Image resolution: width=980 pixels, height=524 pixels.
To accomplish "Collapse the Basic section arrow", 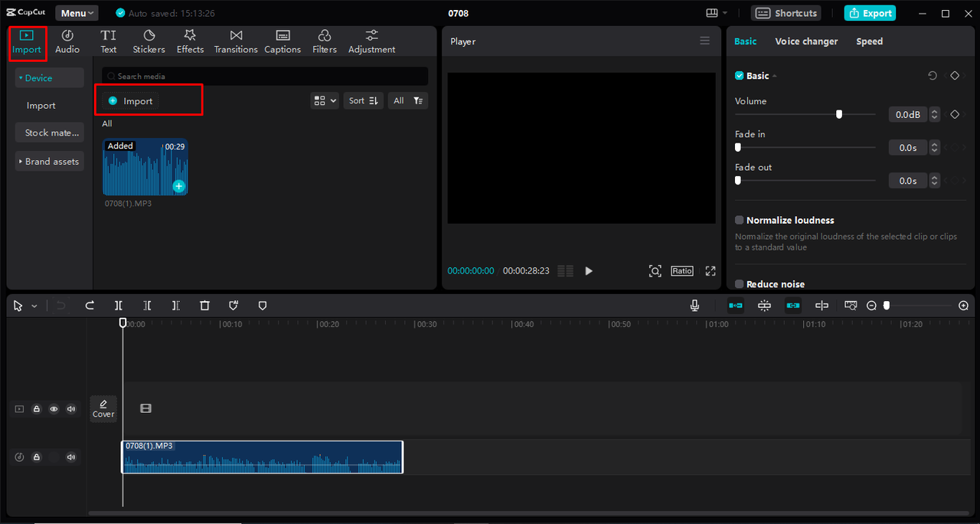I will [775, 76].
